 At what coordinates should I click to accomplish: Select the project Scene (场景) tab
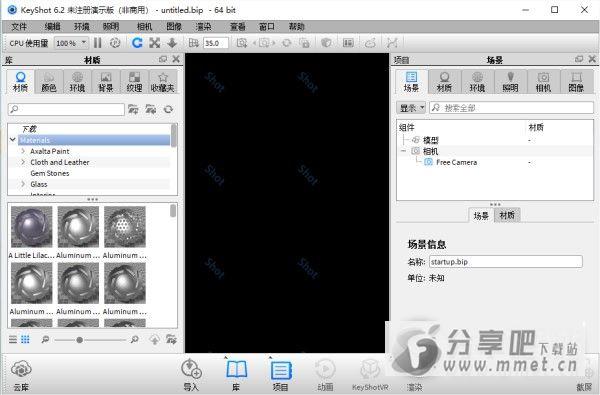click(411, 82)
